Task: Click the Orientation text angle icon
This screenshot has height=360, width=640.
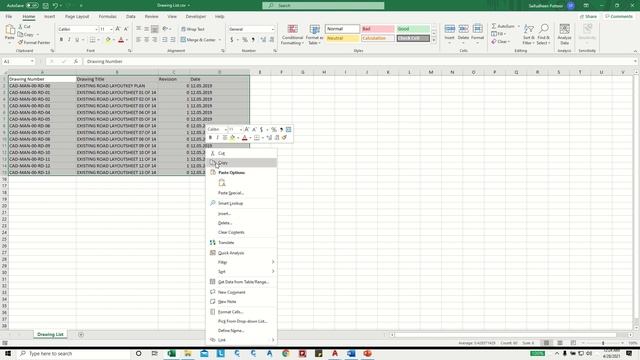Action: (165, 29)
